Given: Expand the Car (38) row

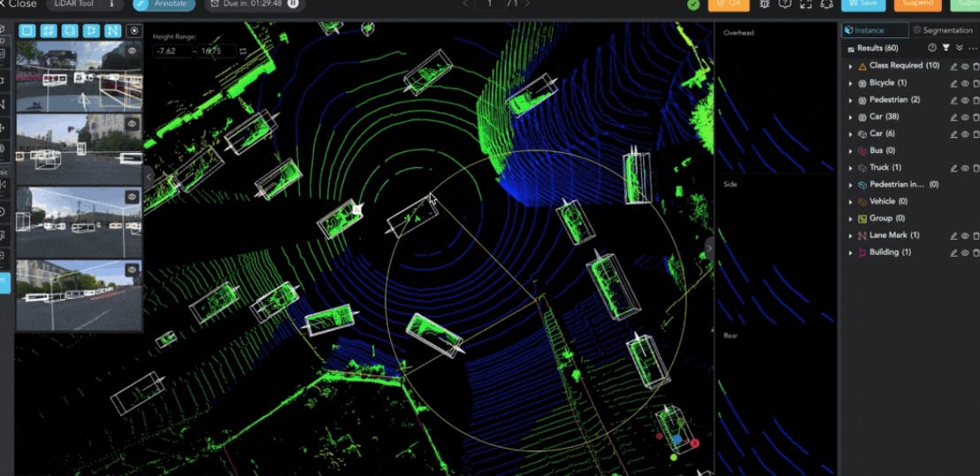Looking at the screenshot, I should (850, 117).
